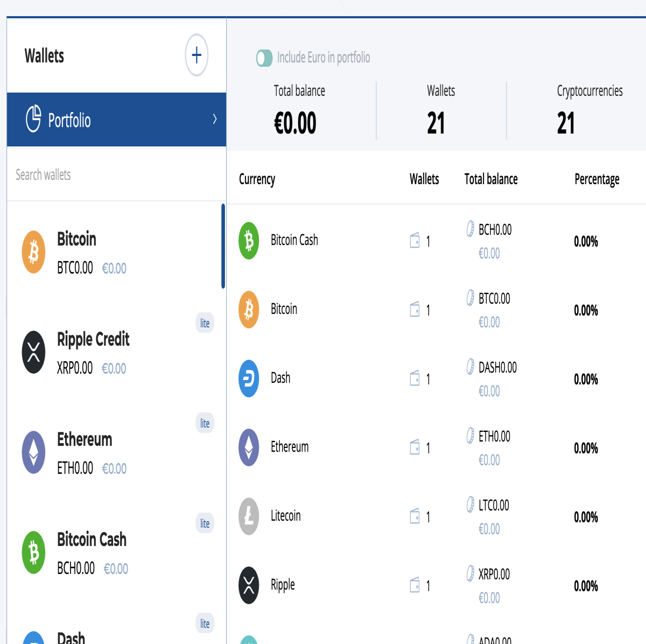Open the Portfolio menu item
This screenshot has width=646, height=644.
coord(116,120)
